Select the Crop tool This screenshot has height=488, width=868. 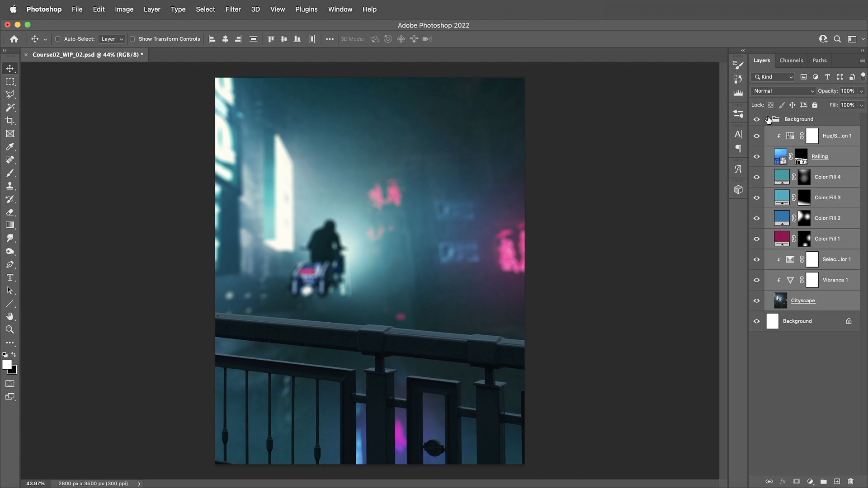pos(10,121)
